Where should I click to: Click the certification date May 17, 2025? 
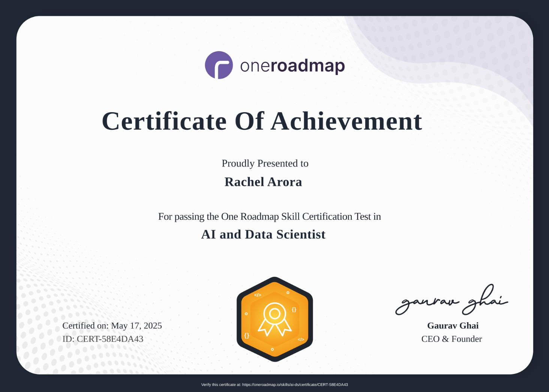tap(112, 326)
